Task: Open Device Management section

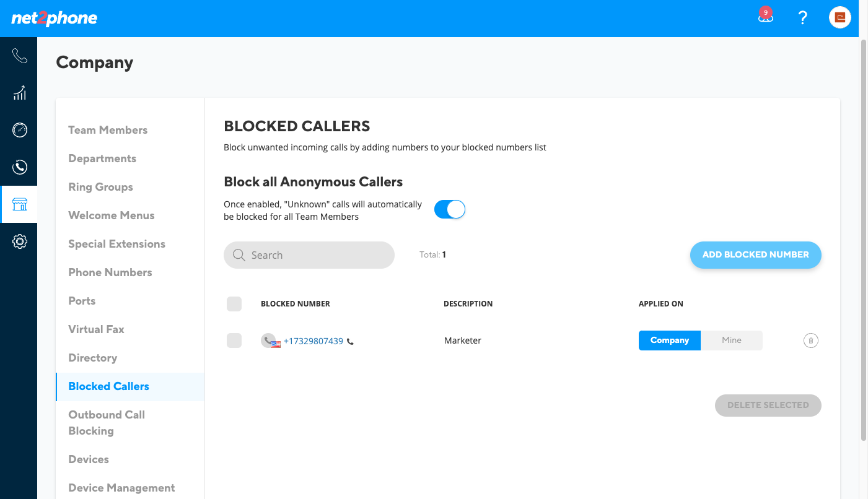Action: tap(121, 488)
